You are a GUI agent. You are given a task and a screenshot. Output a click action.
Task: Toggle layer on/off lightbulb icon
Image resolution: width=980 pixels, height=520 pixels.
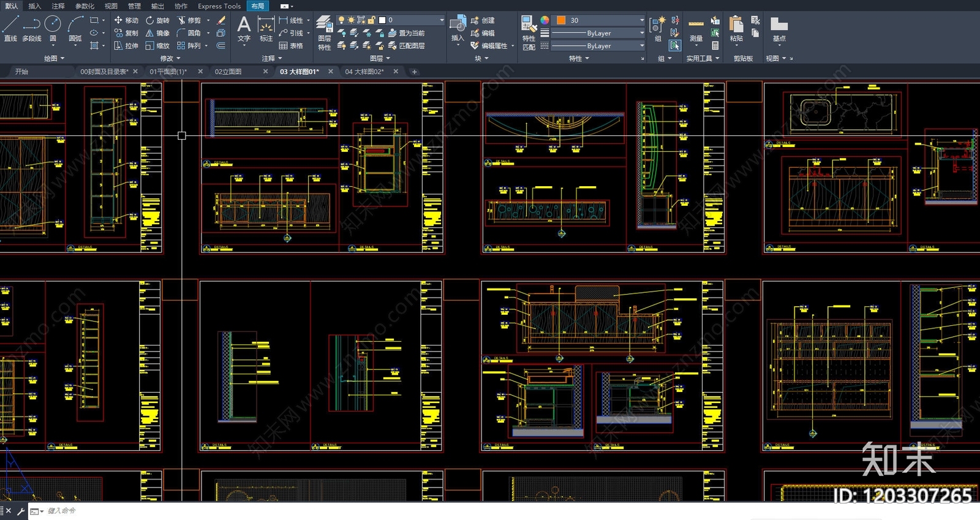(341, 20)
